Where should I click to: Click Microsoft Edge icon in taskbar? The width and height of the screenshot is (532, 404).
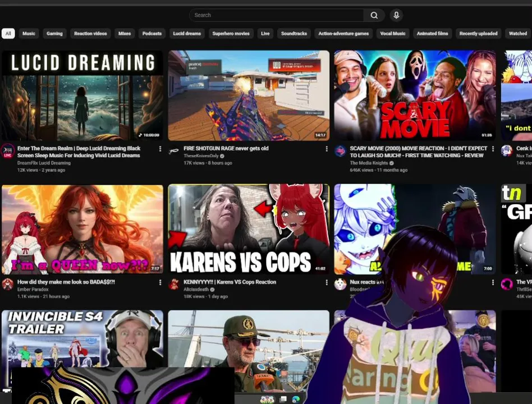(296, 400)
